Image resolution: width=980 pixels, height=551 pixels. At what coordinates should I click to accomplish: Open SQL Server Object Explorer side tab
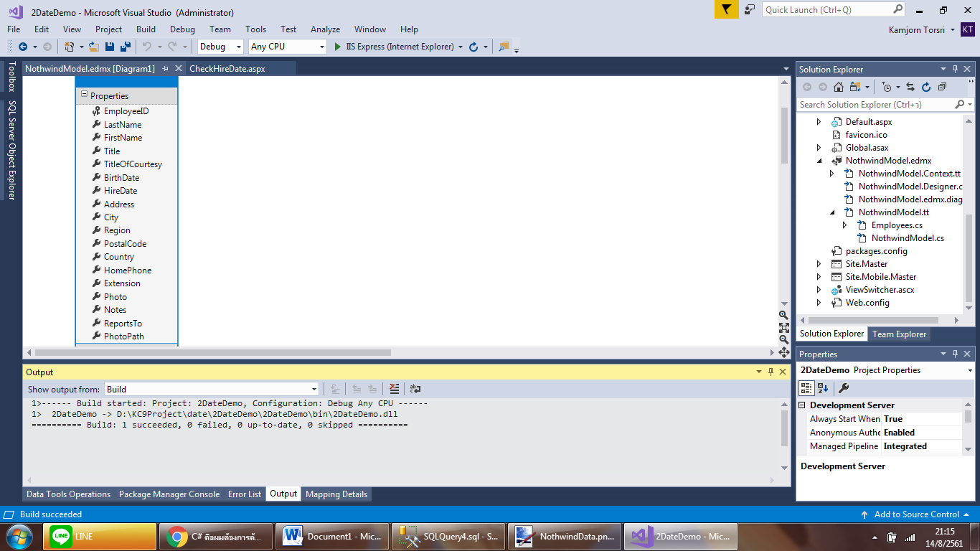11,151
